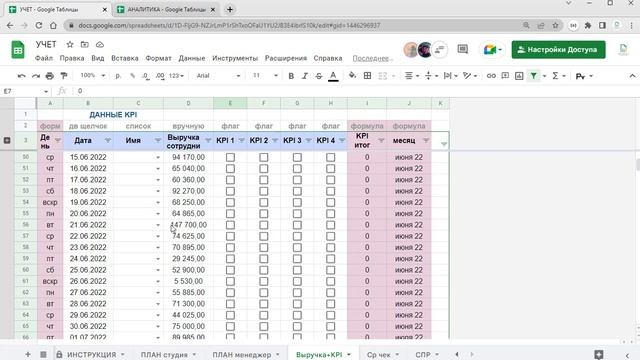Open fill color picker
This screenshot has height=360, width=640.
(x=352, y=76)
